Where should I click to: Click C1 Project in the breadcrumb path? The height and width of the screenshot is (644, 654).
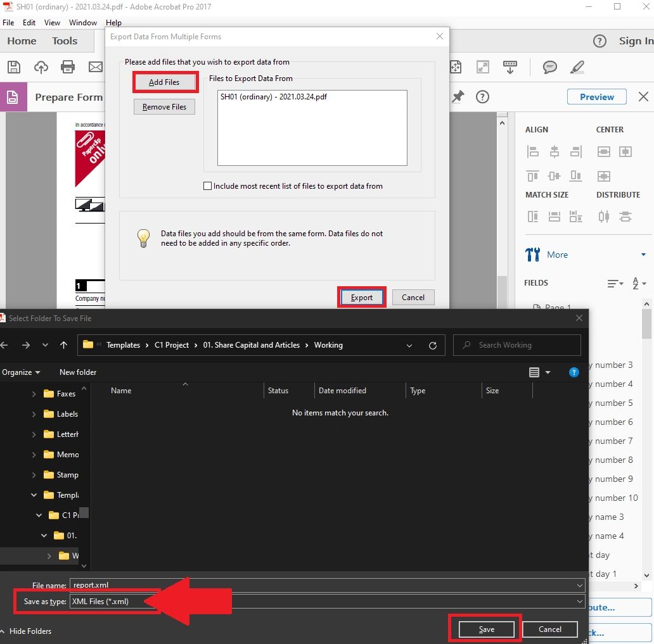click(172, 345)
